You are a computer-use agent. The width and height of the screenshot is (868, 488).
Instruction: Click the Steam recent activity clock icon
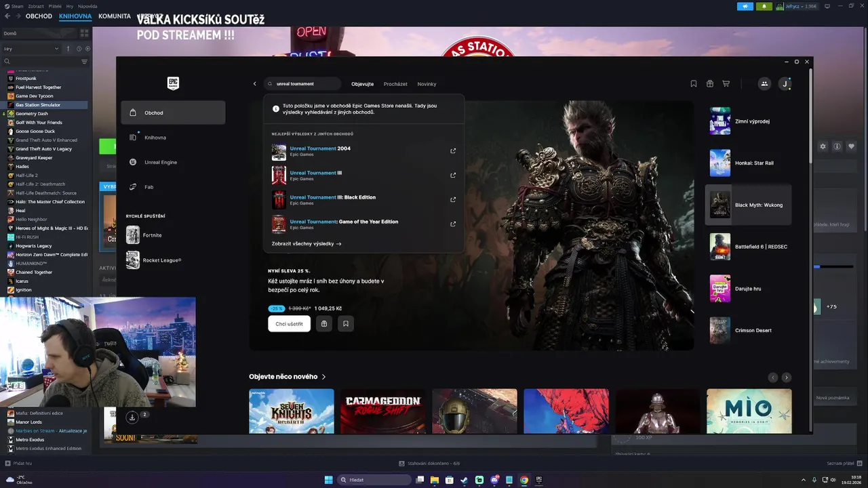click(x=79, y=49)
